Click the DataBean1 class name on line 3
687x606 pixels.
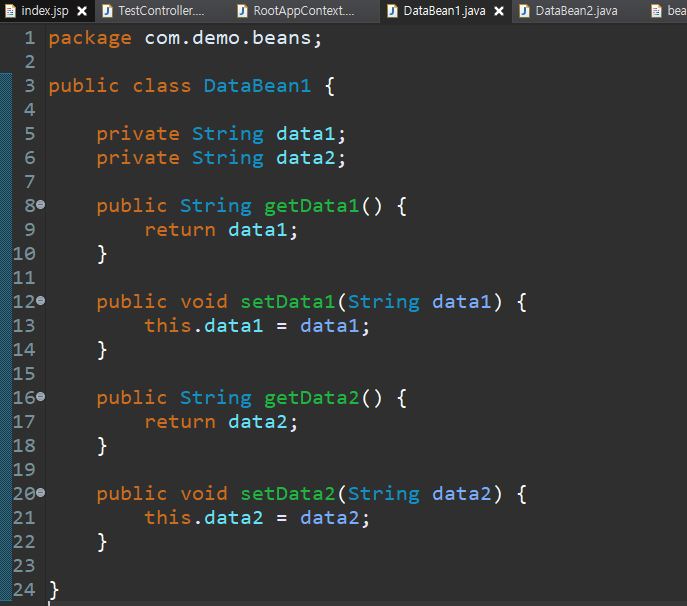pyautogui.click(x=257, y=86)
